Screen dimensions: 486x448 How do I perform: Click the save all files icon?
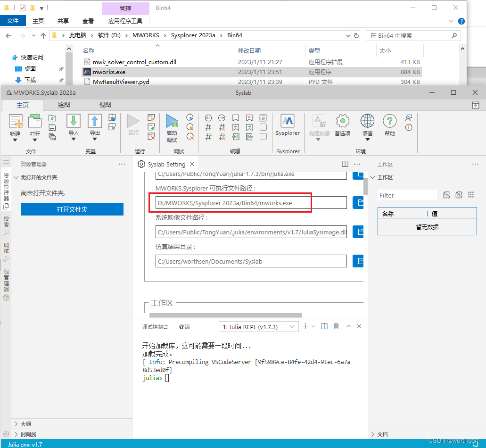(52, 137)
